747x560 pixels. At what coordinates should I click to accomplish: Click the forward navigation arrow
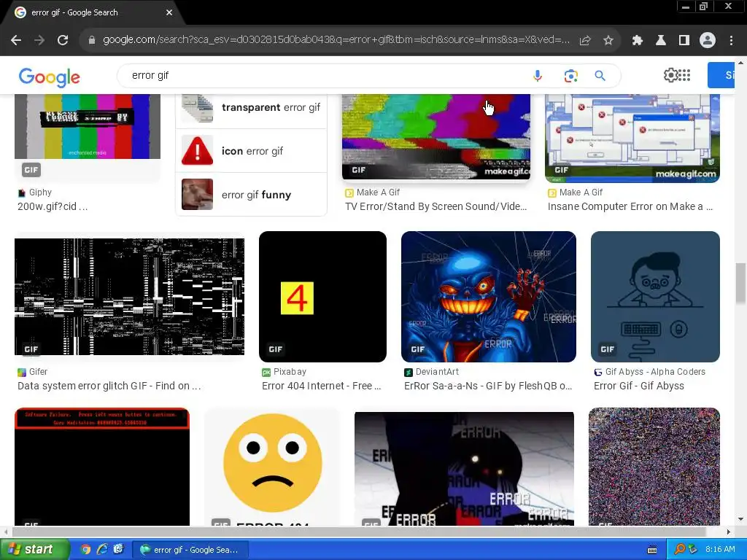(39, 41)
